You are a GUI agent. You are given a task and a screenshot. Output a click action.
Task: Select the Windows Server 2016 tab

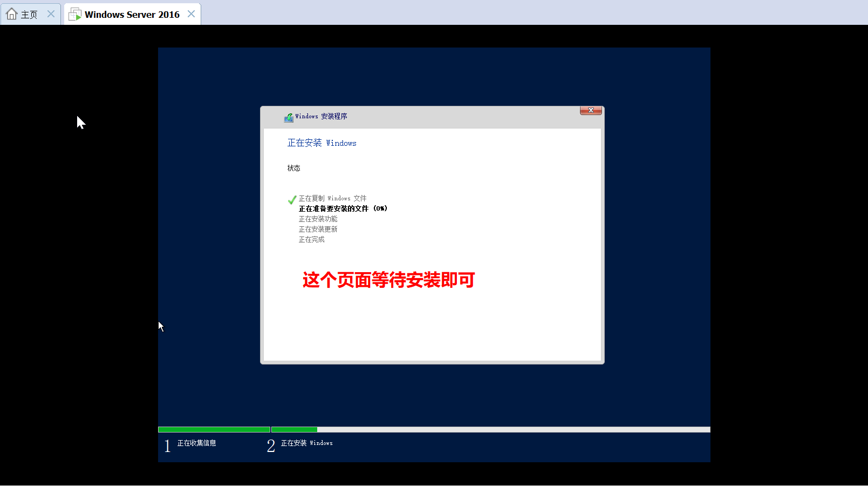tap(132, 14)
